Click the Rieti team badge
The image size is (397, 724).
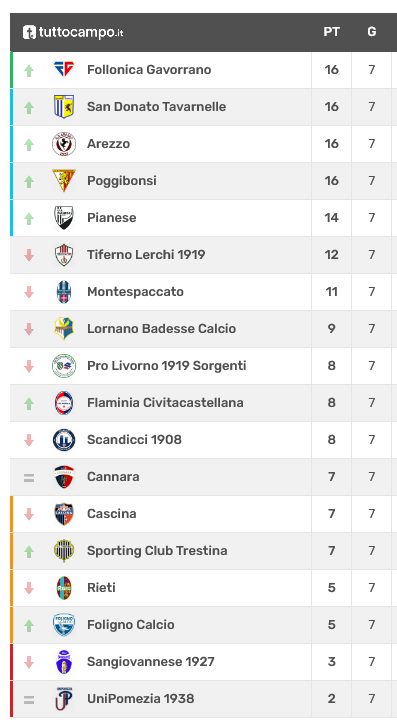click(x=64, y=587)
